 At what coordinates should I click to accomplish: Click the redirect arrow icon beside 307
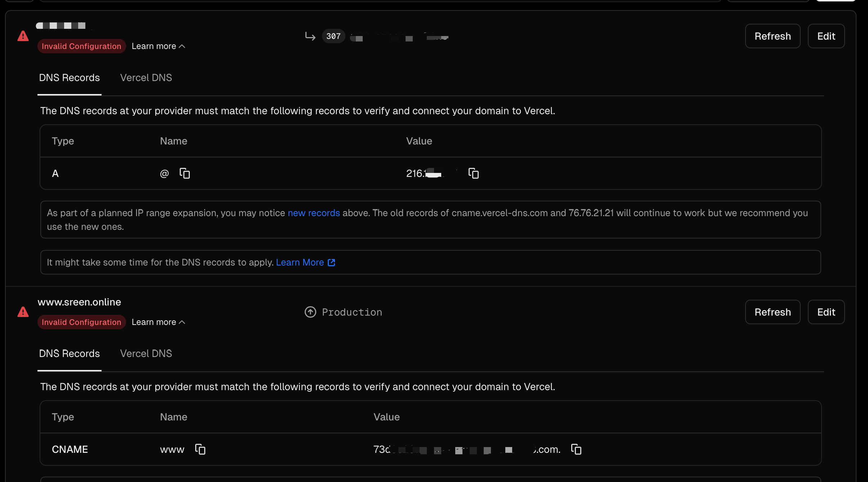coord(310,36)
